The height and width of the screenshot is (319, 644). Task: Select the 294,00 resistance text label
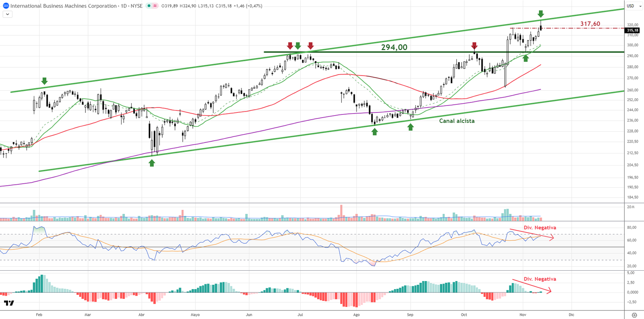coord(394,47)
